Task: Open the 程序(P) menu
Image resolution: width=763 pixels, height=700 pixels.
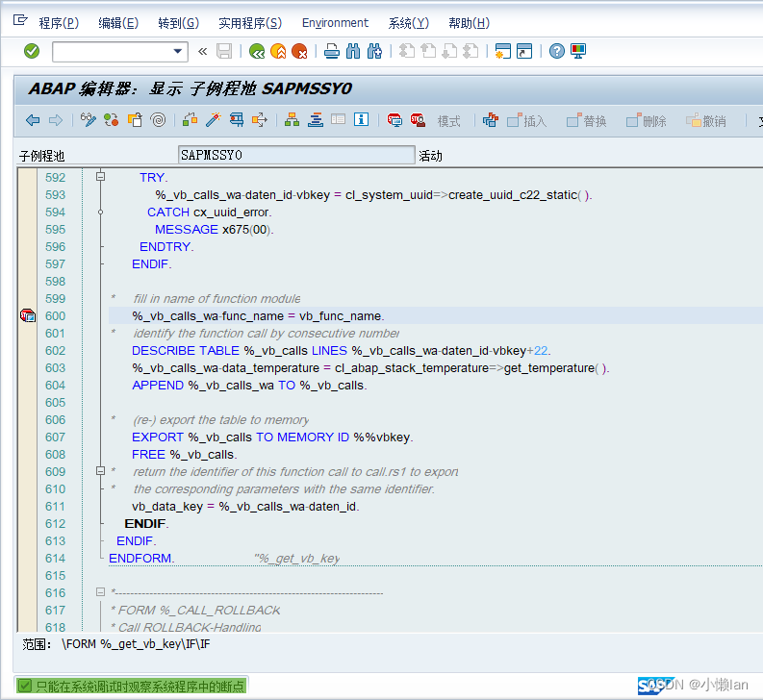Action: [x=59, y=23]
